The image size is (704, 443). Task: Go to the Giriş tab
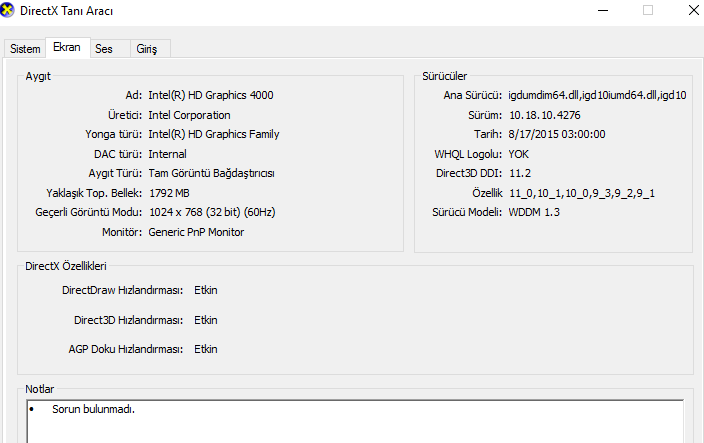click(147, 49)
